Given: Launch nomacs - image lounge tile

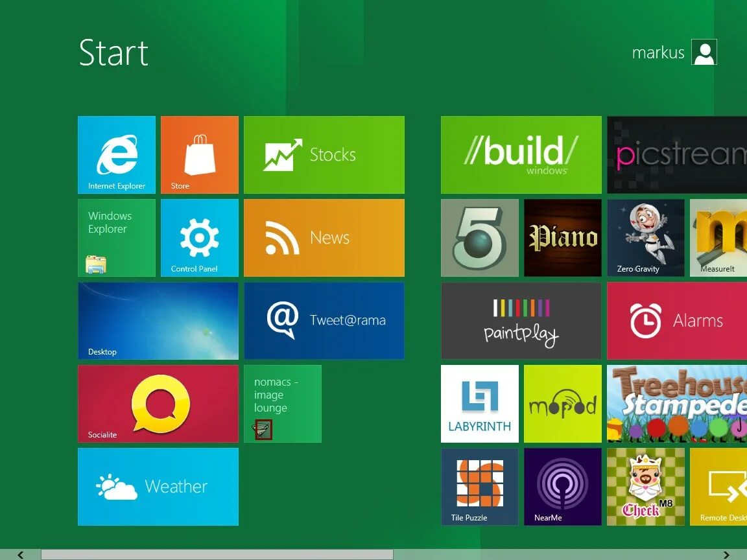Looking at the screenshot, I should click(x=283, y=404).
